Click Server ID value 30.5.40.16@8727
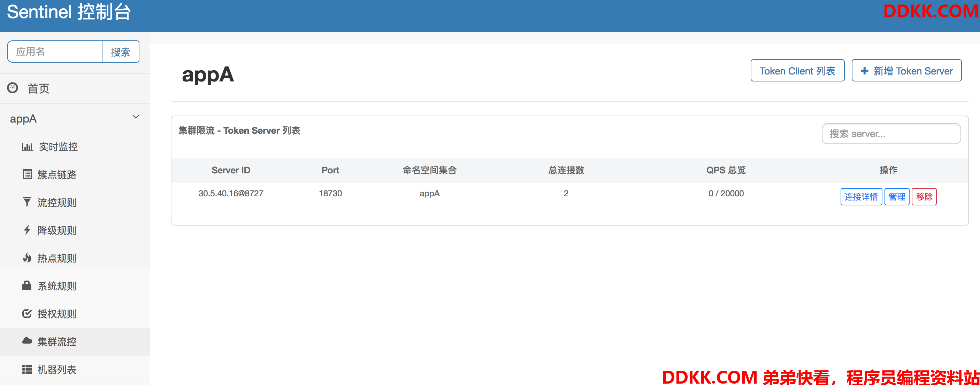The height and width of the screenshot is (385, 980). tap(231, 194)
